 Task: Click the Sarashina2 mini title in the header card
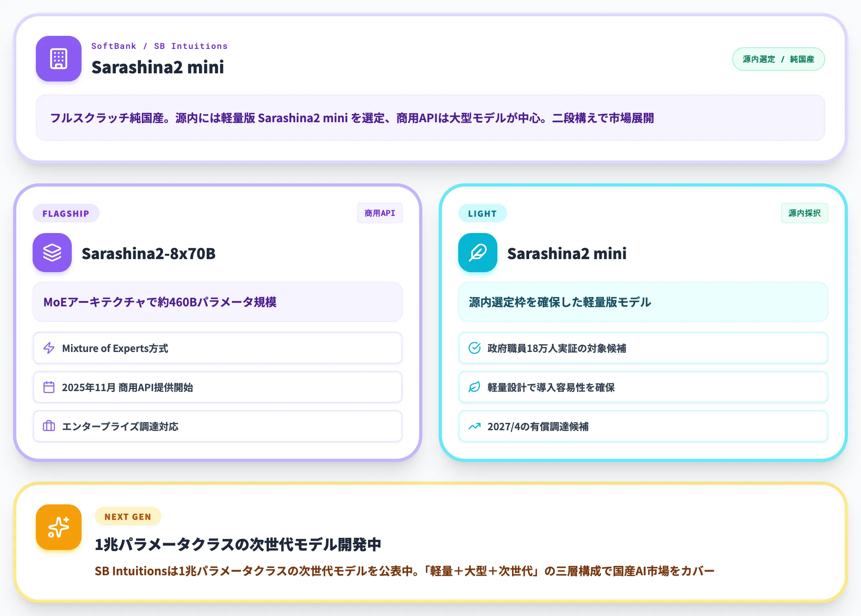[x=158, y=67]
